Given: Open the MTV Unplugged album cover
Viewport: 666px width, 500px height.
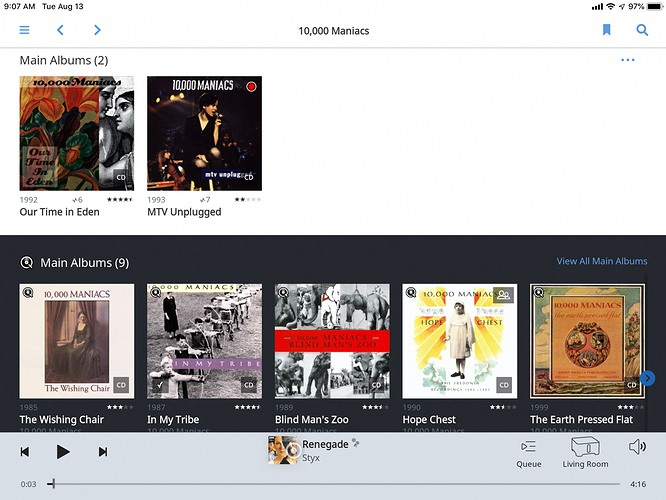Looking at the screenshot, I should click(204, 133).
